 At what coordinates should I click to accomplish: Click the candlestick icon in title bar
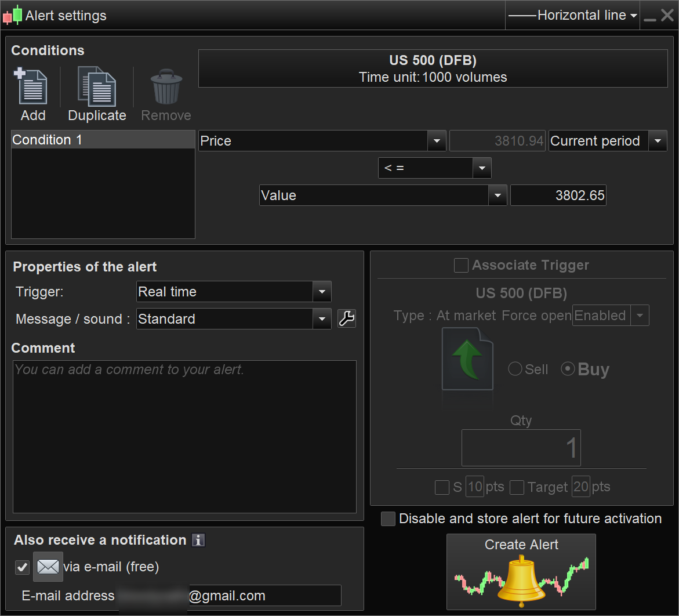13,15
